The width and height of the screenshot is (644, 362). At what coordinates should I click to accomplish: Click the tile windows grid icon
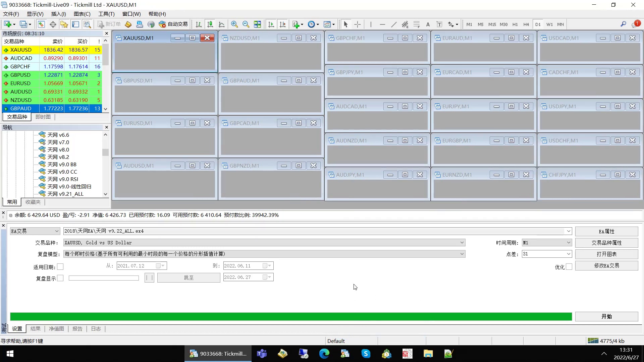point(257,24)
